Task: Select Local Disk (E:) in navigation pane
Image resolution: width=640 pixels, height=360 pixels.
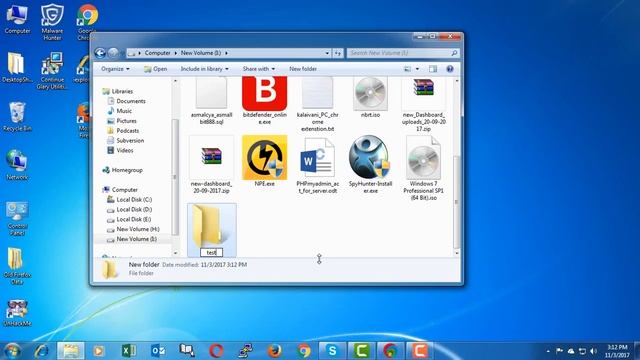Action: click(x=134, y=219)
